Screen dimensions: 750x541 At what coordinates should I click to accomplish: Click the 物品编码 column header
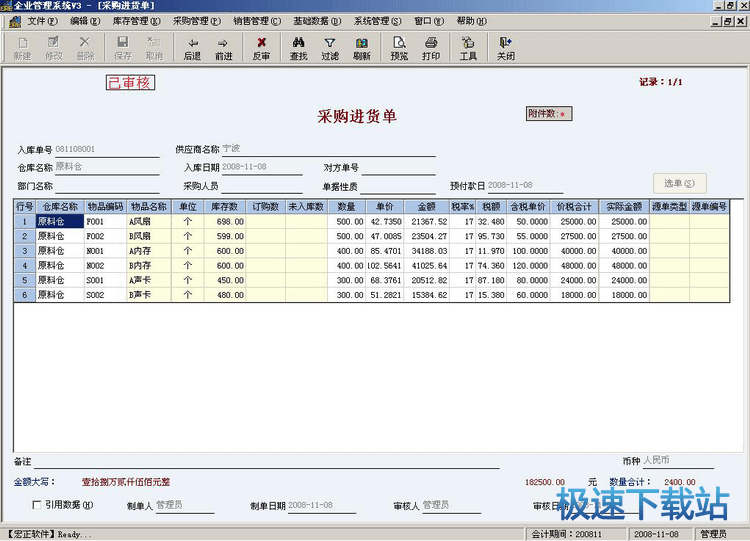[106, 207]
